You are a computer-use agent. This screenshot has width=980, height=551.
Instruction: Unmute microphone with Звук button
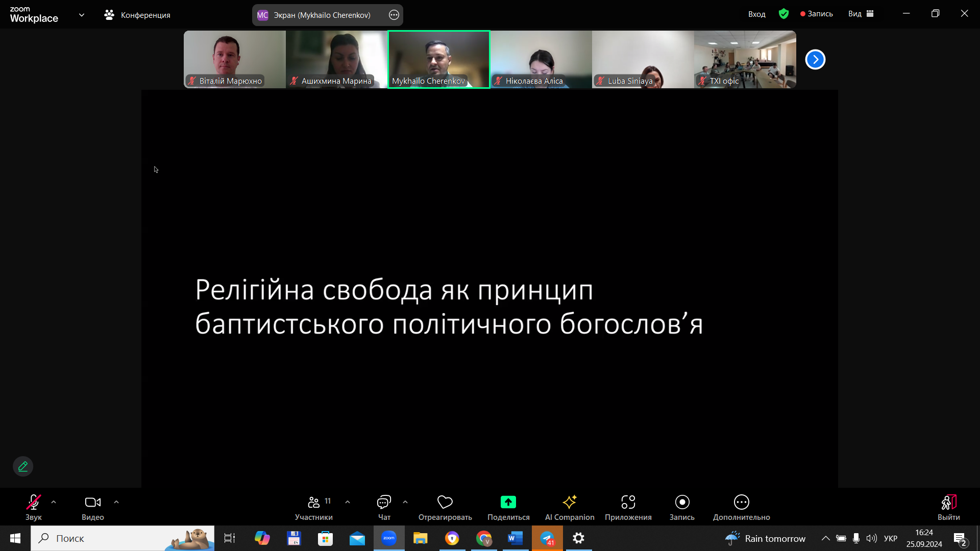click(34, 503)
